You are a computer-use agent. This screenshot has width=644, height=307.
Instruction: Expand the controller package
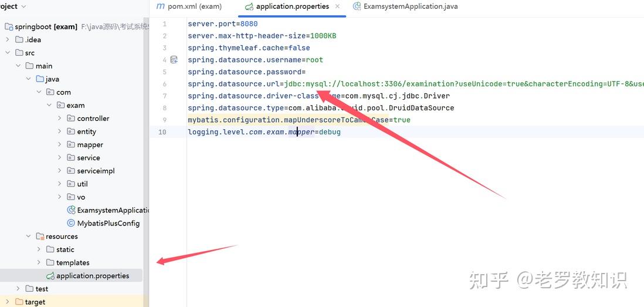click(60, 119)
